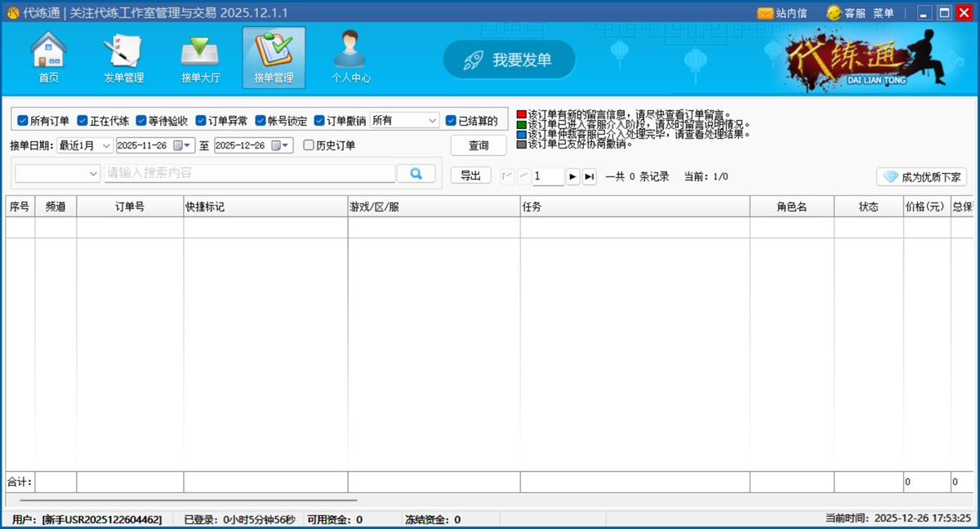Switch to 接单管理 icon

[x=274, y=56]
